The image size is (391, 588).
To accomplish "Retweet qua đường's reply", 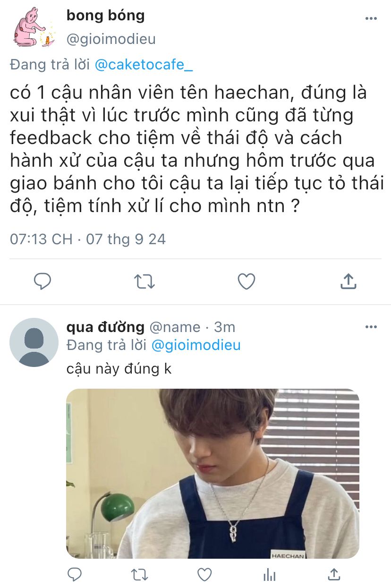I will point(139,574).
